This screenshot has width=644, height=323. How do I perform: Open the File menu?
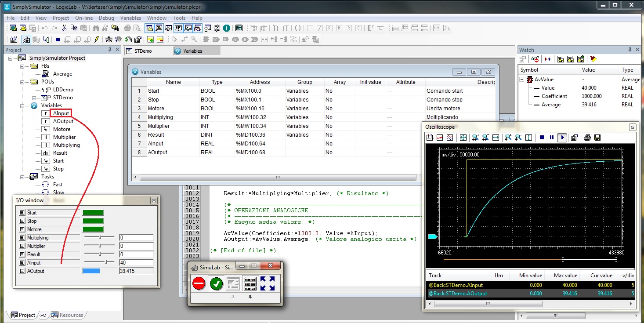click(x=11, y=18)
